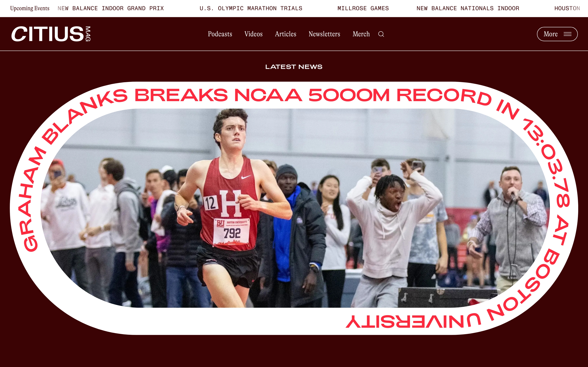
Task: Click the MAG vertical text on logo
Action: [x=88, y=34]
